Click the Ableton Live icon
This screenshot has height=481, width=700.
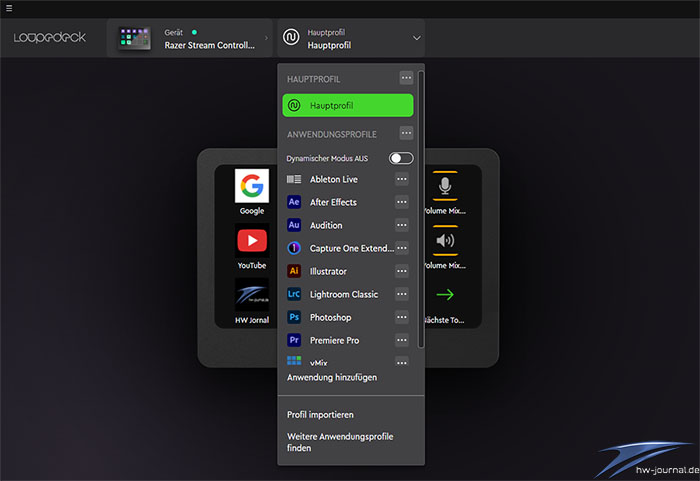click(294, 179)
